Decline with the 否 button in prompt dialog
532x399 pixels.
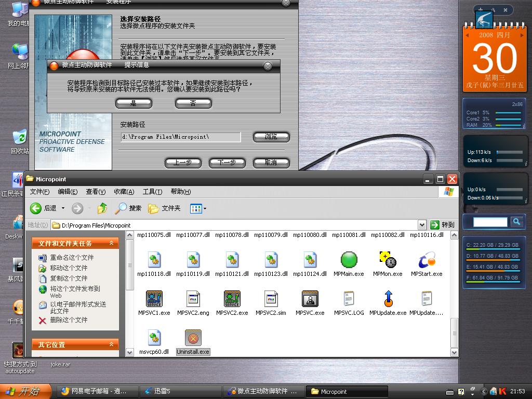pyautogui.click(x=193, y=103)
